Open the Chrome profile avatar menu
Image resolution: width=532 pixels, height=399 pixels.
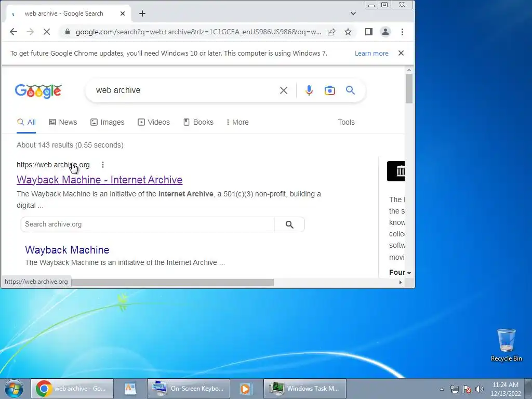385,32
